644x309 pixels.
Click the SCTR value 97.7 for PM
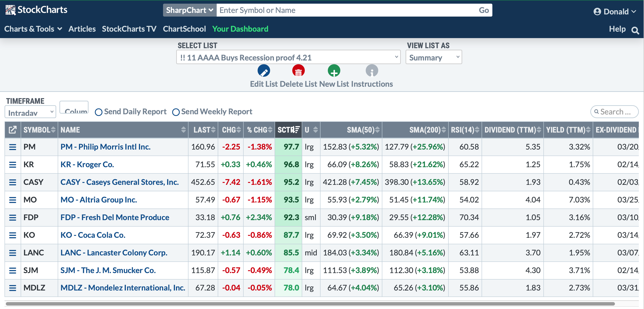point(291,147)
